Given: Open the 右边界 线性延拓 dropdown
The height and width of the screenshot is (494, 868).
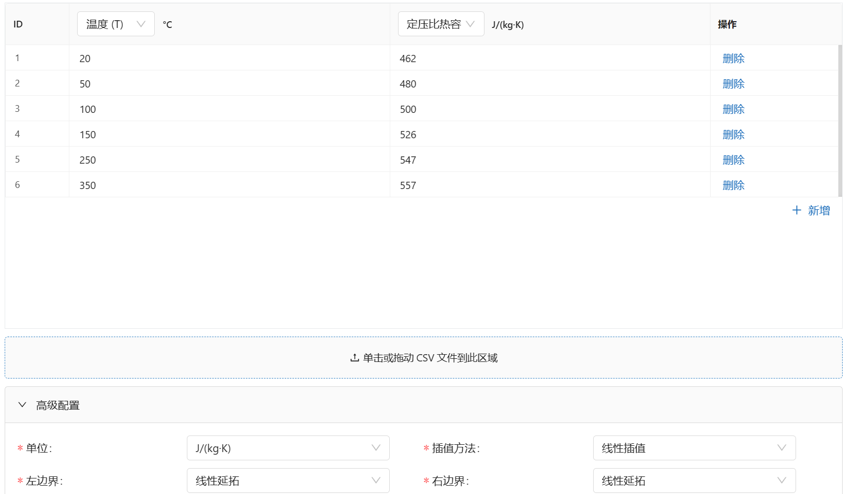Looking at the screenshot, I should click(x=694, y=481).
